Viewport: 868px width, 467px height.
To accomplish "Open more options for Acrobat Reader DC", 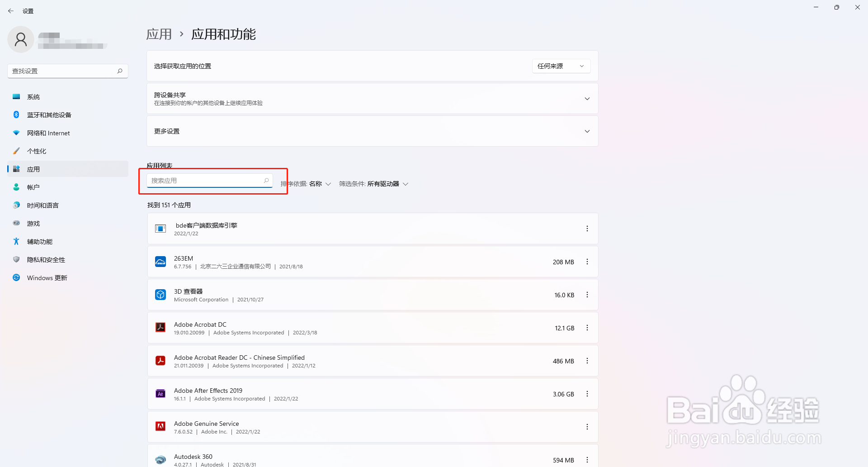I will pos(587,361).
